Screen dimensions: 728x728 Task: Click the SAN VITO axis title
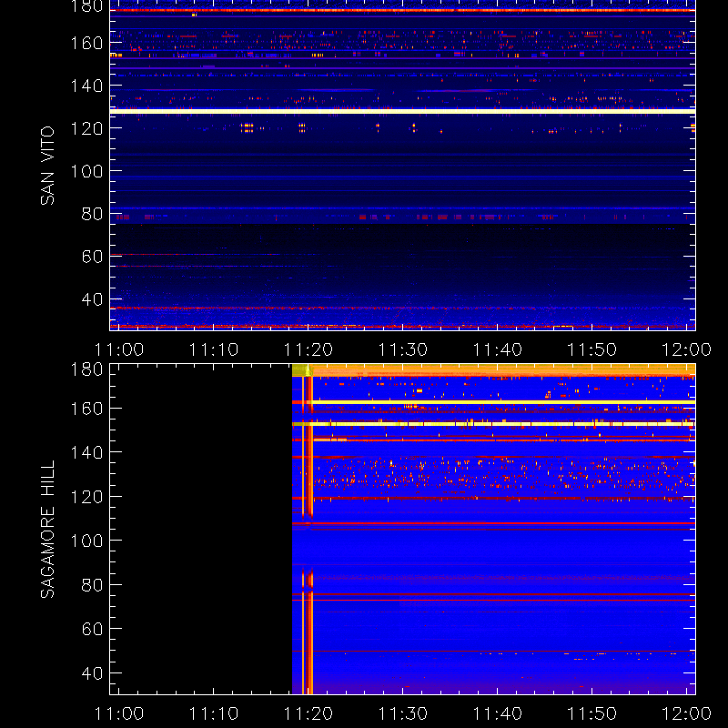pyautogui.click(x=47, y=166)
